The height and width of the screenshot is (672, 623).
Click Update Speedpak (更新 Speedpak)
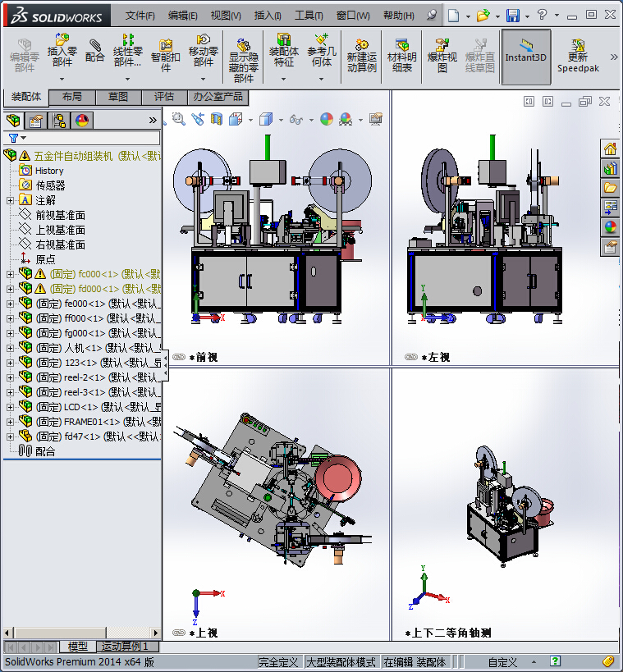(578, 56)
